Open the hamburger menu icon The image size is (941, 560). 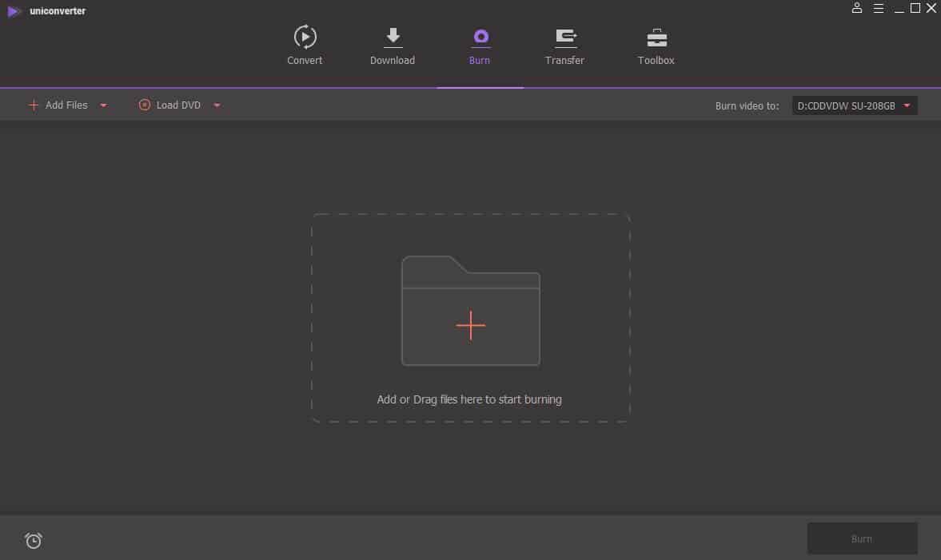878,8
